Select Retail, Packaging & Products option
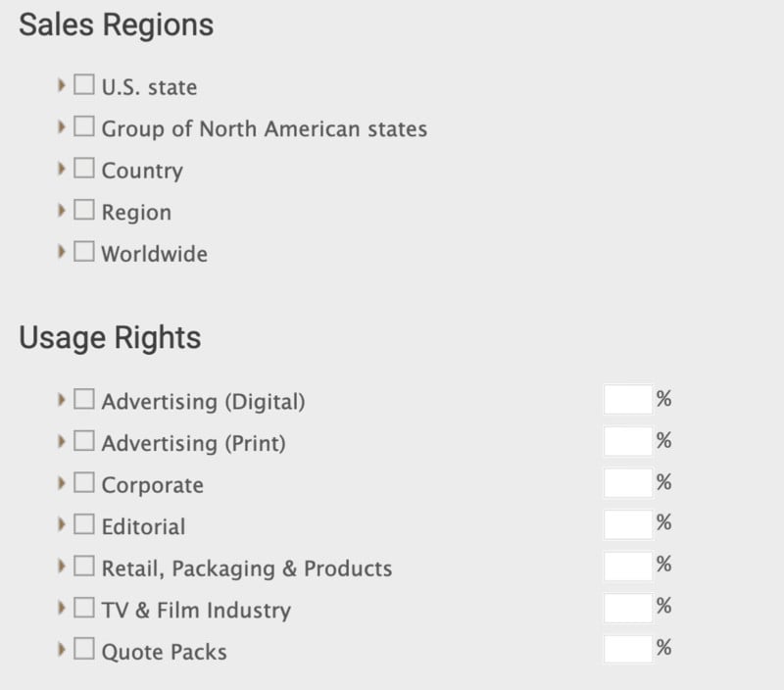784x690 pixels. tap(83, 568)
